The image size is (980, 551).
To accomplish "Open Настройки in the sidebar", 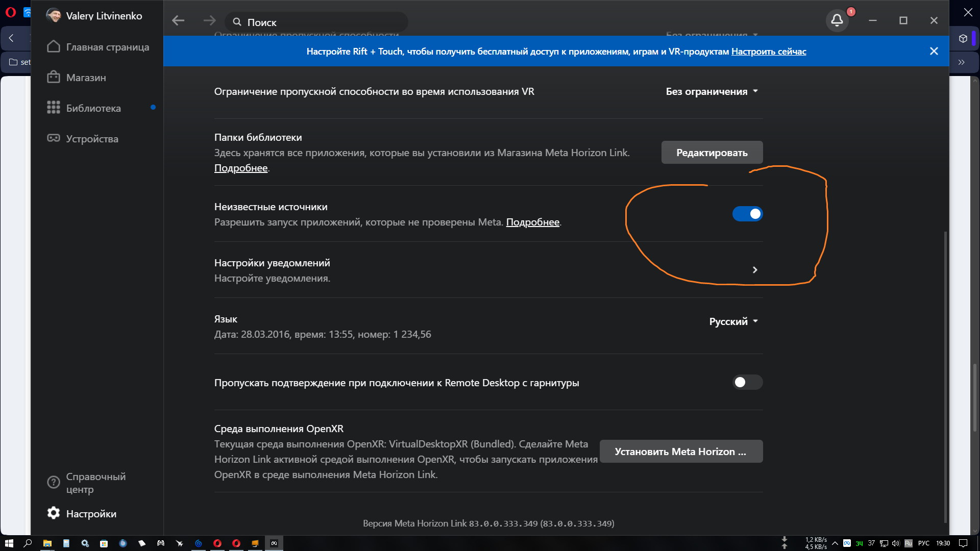I will click(x=82, y=513).
